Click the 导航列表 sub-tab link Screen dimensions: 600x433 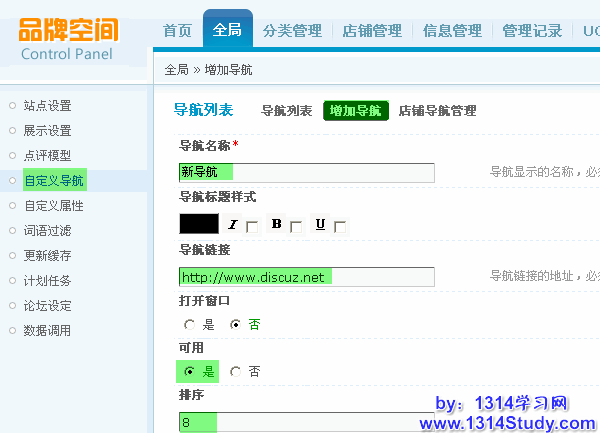coord(286,111)
